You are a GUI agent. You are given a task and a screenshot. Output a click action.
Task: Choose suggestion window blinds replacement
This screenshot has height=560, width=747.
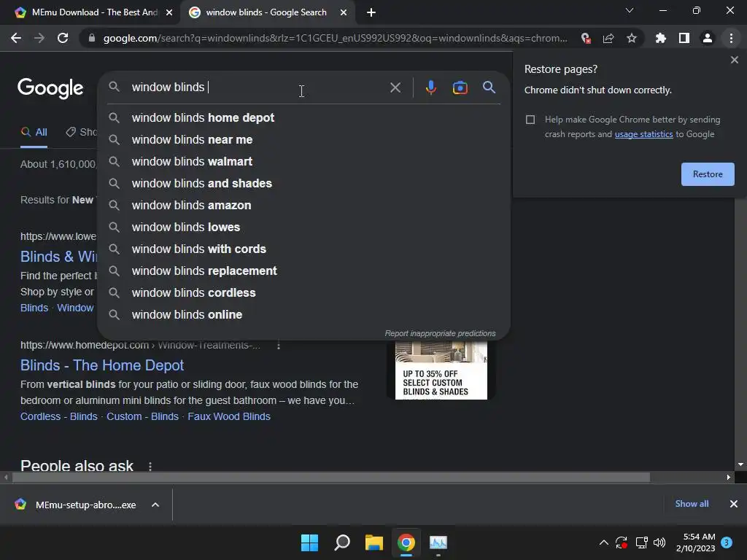(303, 271)
